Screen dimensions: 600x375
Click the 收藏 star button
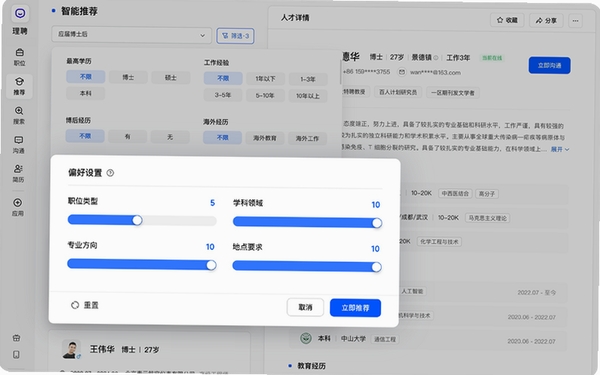coord(507,20)
